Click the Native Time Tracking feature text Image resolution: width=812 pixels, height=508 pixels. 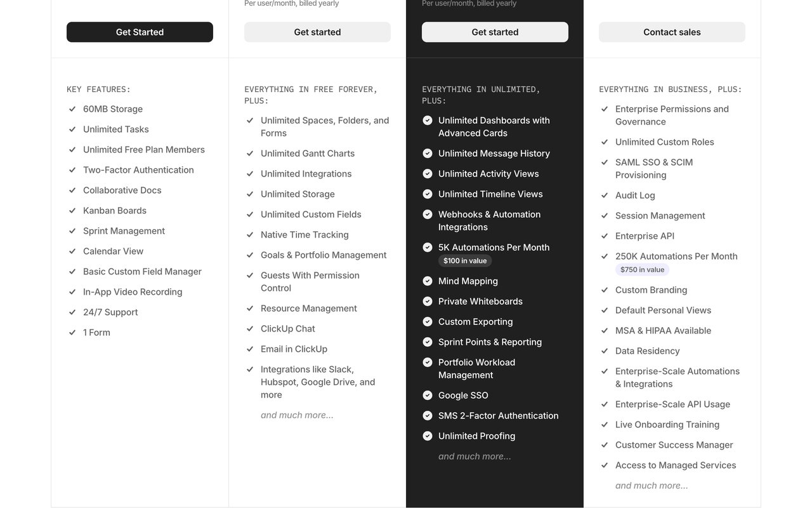point(304,235)
